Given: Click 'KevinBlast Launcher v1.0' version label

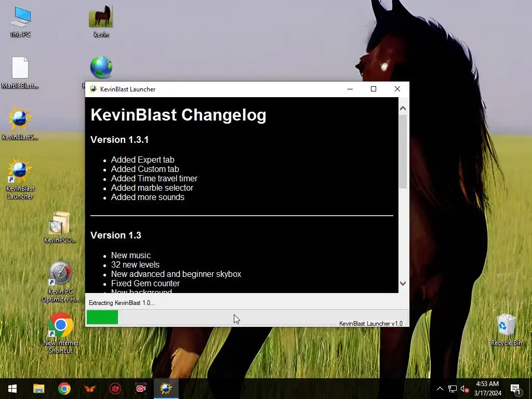Looking at the screenshot, I should coord(371,324).
